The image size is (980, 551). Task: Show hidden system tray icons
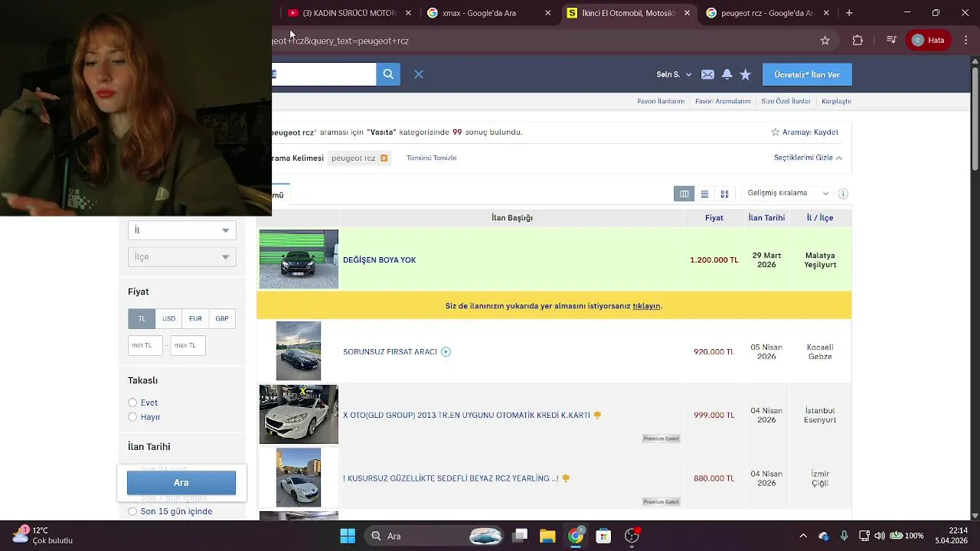click(802, 536)
